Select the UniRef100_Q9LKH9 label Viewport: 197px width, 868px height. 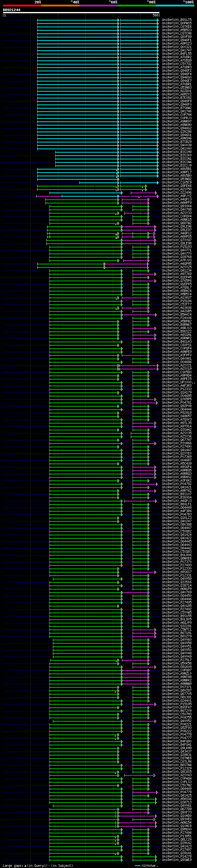click(177, 748)
